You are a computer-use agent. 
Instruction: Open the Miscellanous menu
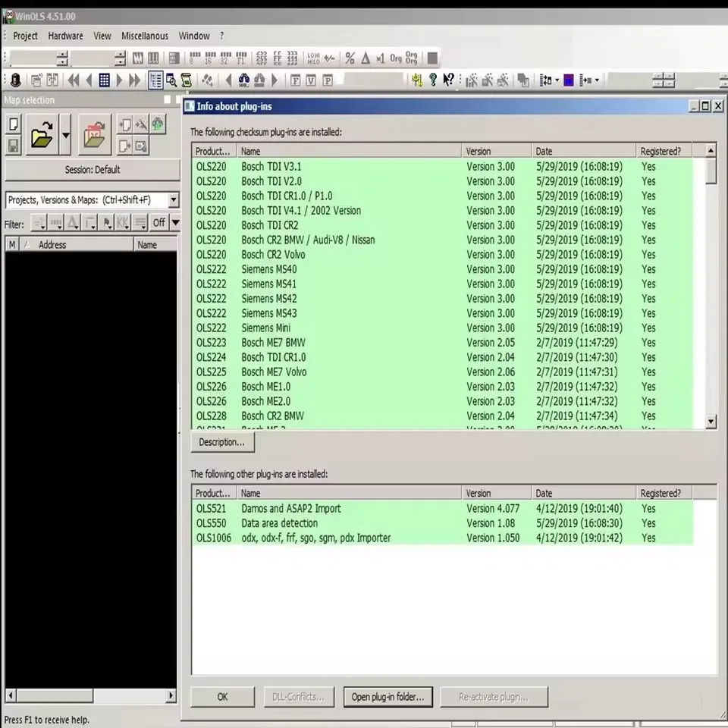tap(144, 36)
